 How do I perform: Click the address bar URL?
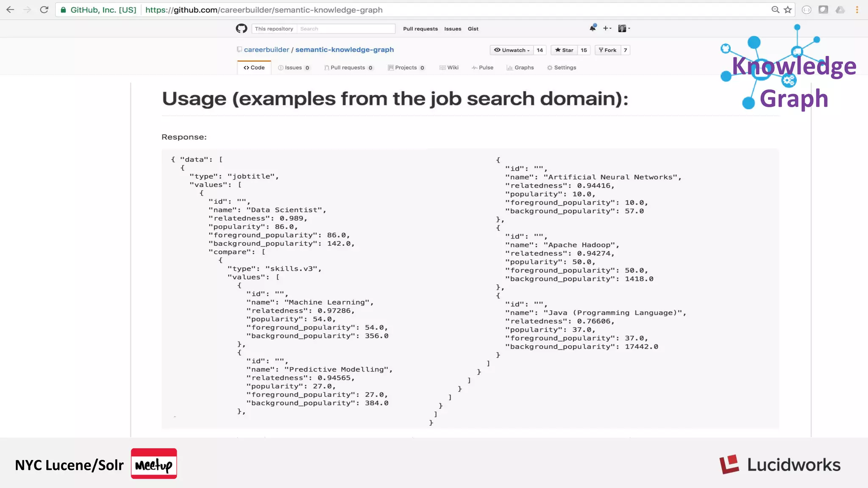point(264,10)
